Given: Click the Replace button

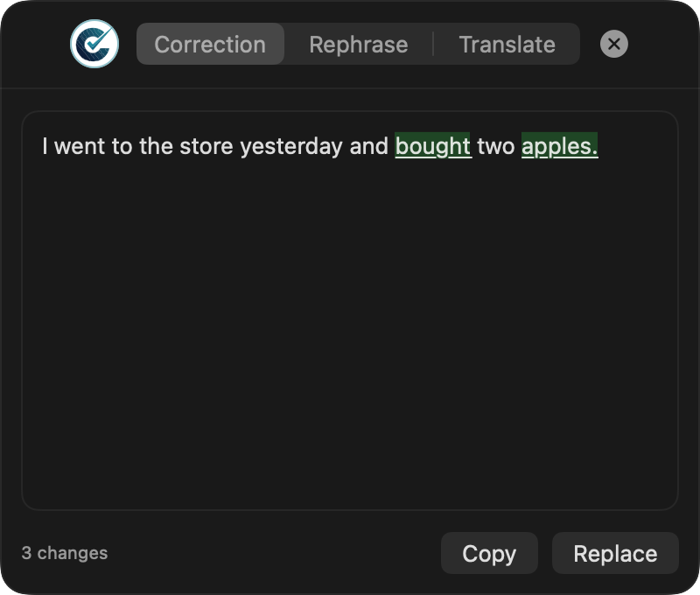Looking at the screenshot, I should click(x=615, y=553).
